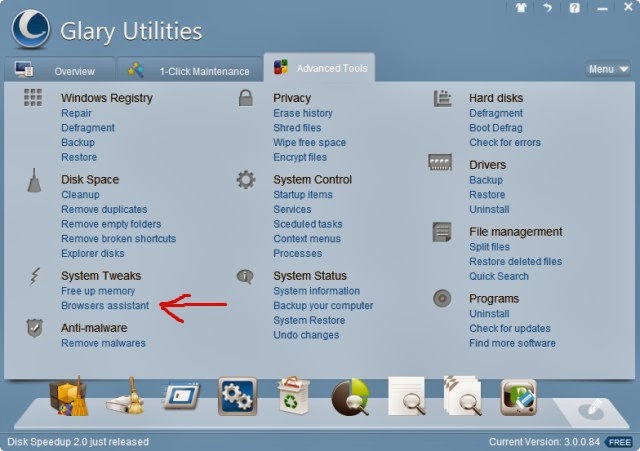Click the Windows Registry grid icon

33,98
